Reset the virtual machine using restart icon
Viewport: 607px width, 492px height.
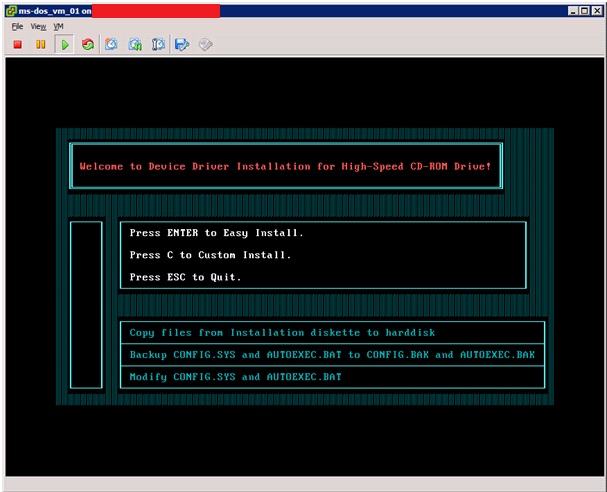pos(88,45)
